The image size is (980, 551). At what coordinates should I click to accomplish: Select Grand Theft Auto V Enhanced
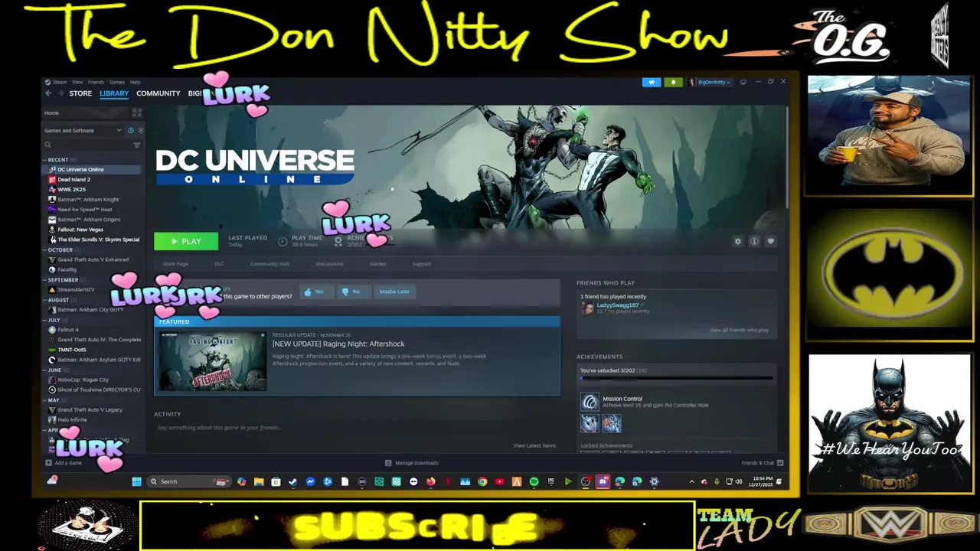[x=93, y=259]
